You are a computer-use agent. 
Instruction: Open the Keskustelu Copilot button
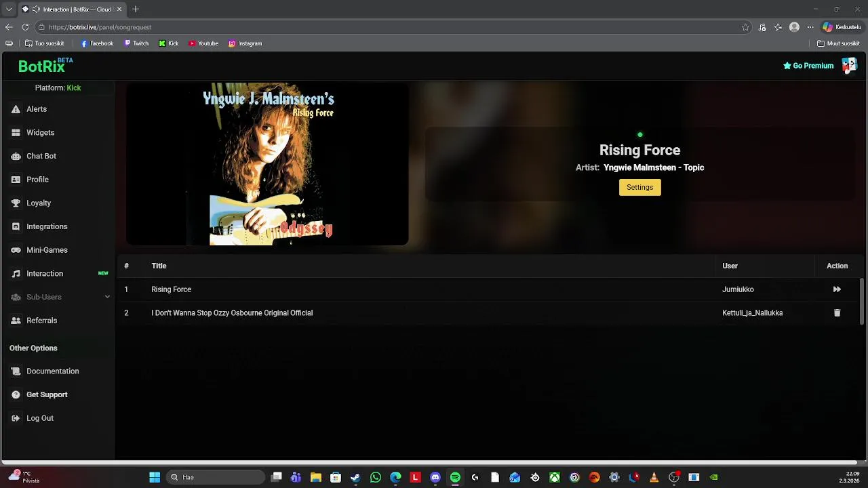(842, 27)
